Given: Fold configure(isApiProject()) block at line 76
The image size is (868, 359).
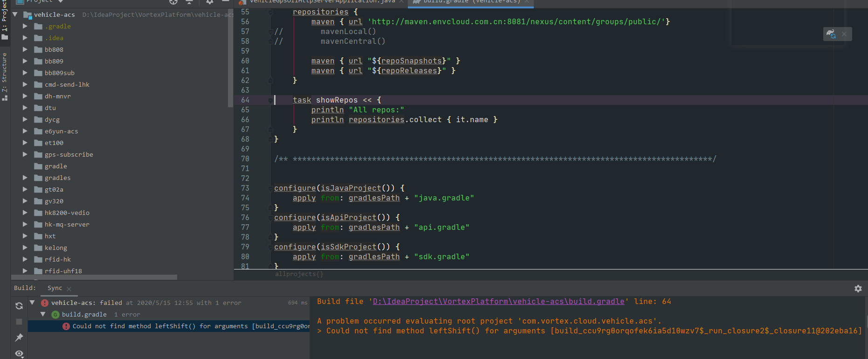Looking at the screenshot, I should coord(270,218).
